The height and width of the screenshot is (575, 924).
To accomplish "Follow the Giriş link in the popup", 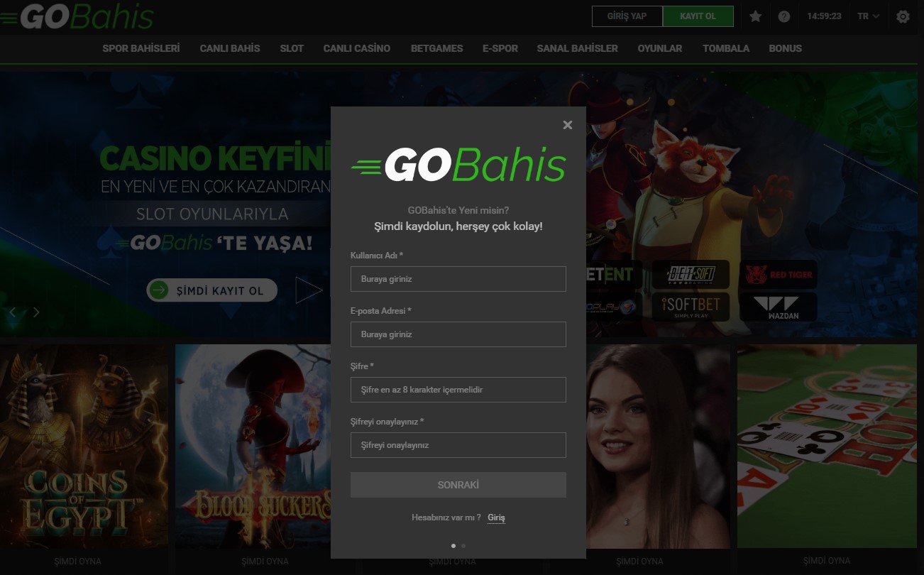I will (496, 517).
